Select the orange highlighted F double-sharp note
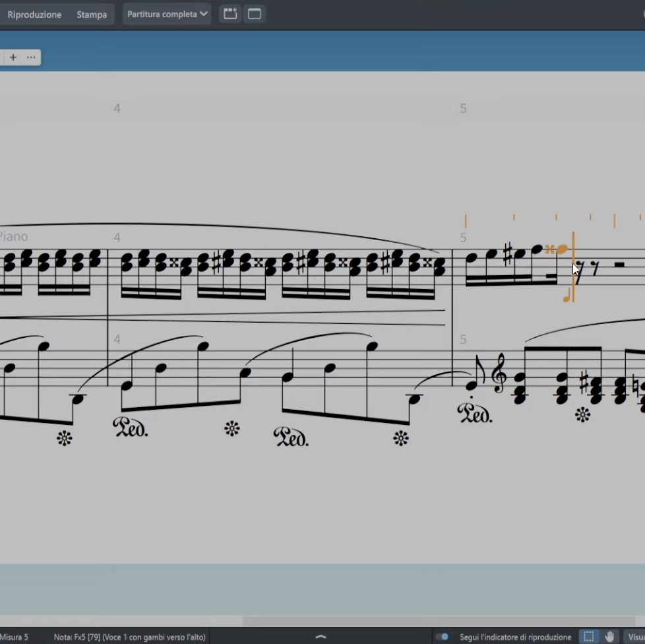The image size is (645, 644). [x=562, y=249]
